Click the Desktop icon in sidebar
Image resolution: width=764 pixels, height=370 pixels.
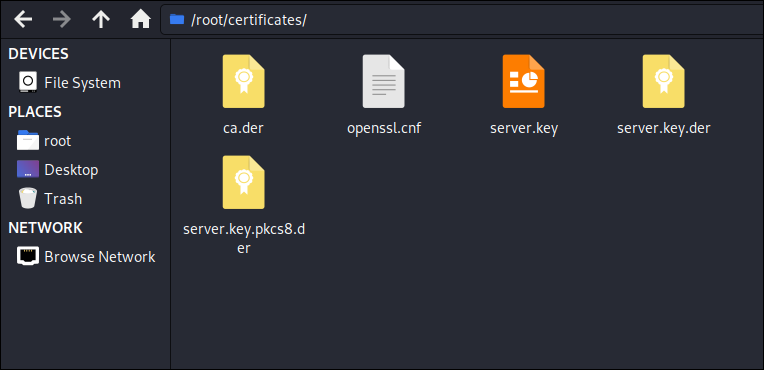click(27, 169)
